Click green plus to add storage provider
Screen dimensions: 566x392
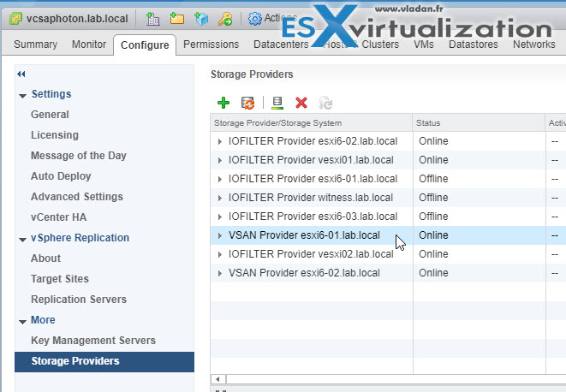pyautogui.click(x=223, y=103)
